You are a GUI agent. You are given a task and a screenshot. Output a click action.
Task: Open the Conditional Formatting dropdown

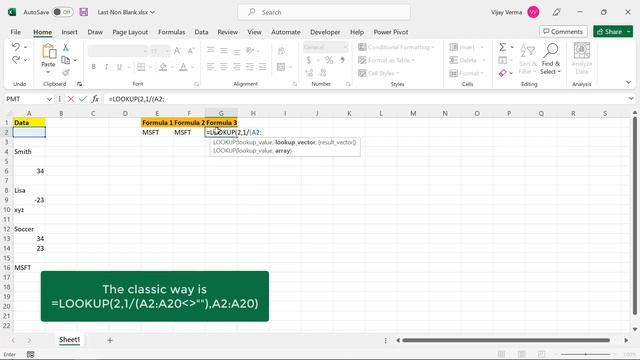pos(396,47)
